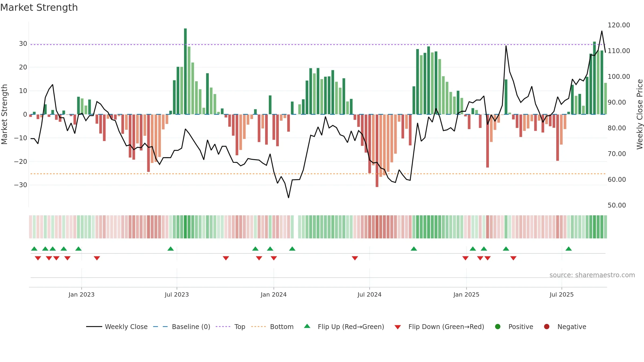Click the 30 tick on the left axis
Viewport: 644px width, 362px height.
[x=23, y=44]
